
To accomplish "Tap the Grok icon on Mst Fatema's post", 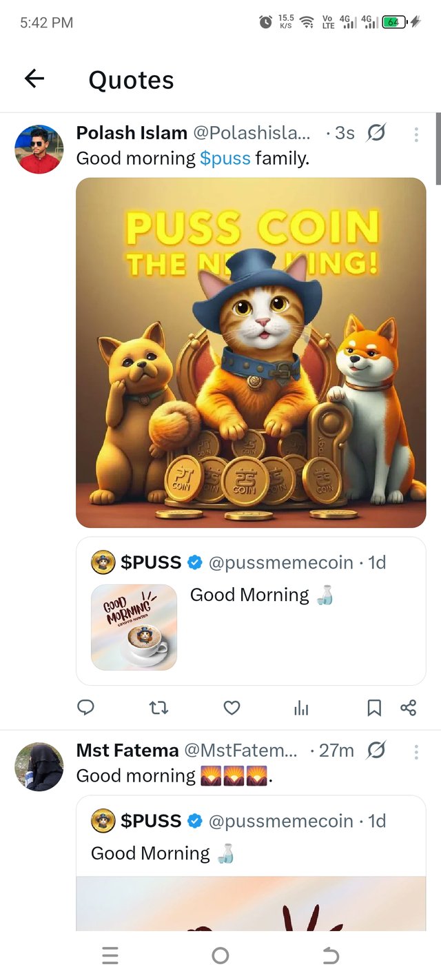I will 376,749.
